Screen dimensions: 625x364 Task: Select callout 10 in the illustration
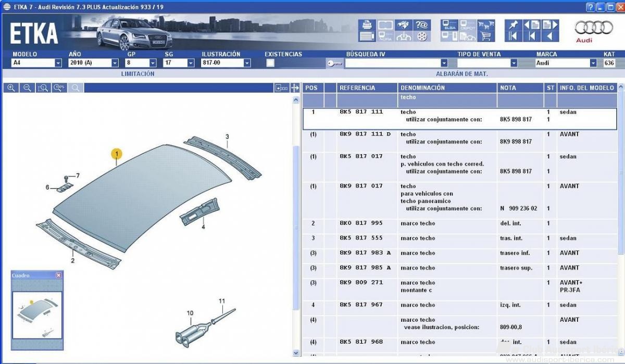190,313
